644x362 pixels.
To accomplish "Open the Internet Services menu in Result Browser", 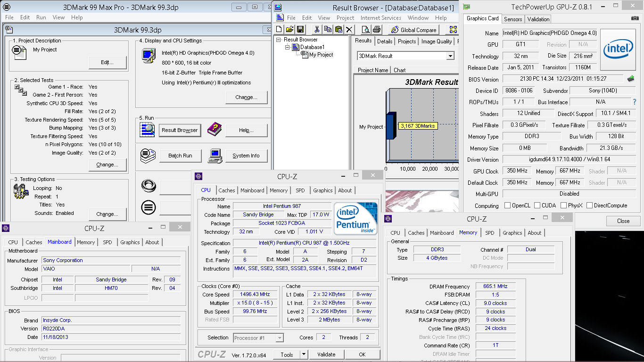I will coord(380,18).
